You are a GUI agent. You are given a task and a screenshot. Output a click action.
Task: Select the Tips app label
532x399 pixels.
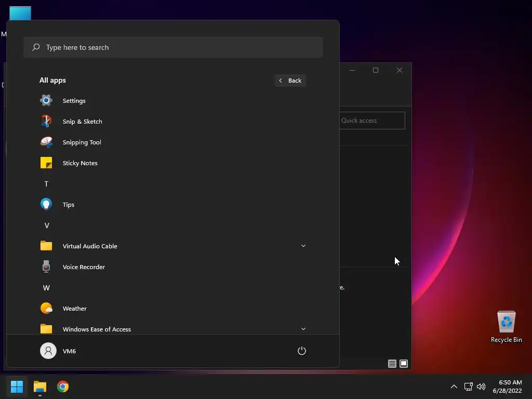(x=69, y=205)
